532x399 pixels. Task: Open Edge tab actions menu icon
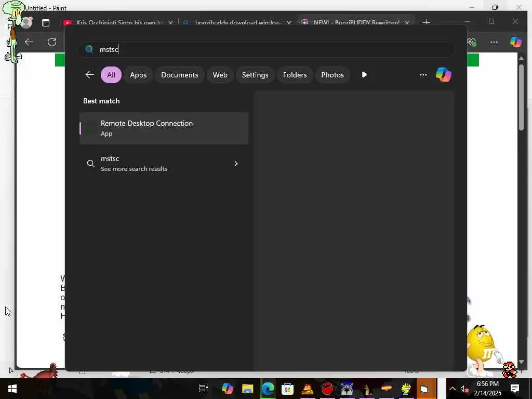(x=46, y=23)
